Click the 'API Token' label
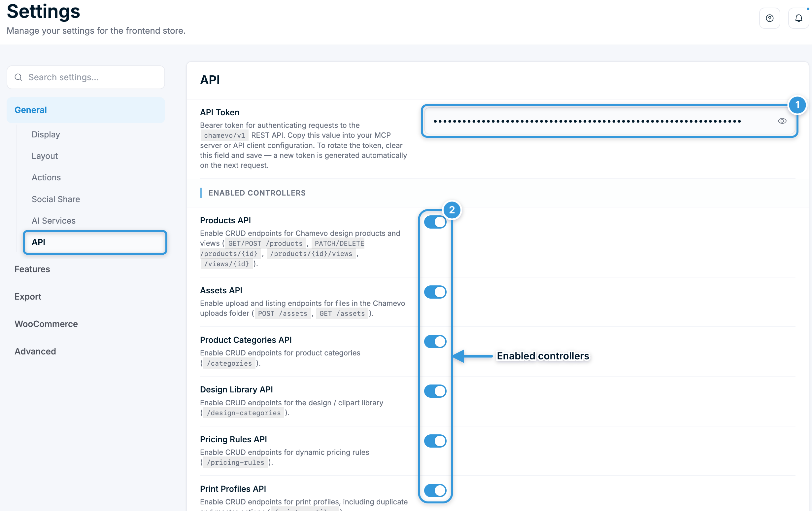 220,112
